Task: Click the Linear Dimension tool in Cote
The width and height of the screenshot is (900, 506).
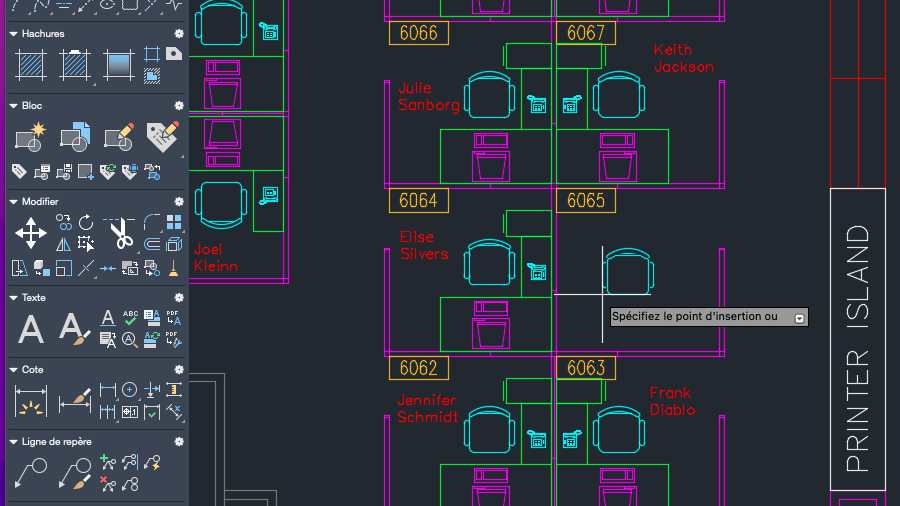Action: click(31, 401)
